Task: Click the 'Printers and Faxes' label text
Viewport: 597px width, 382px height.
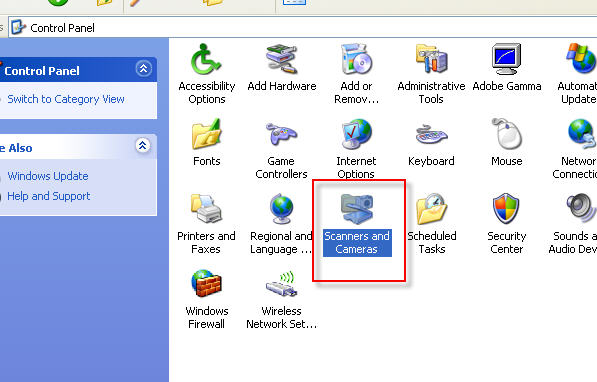Action: 206,243
